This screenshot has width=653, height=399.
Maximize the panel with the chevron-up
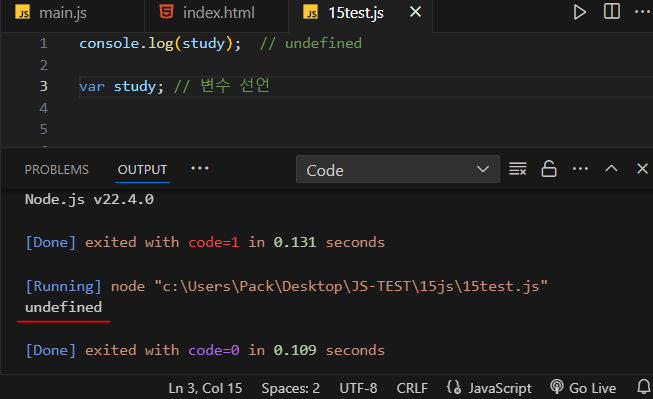(x=611, y=169)
